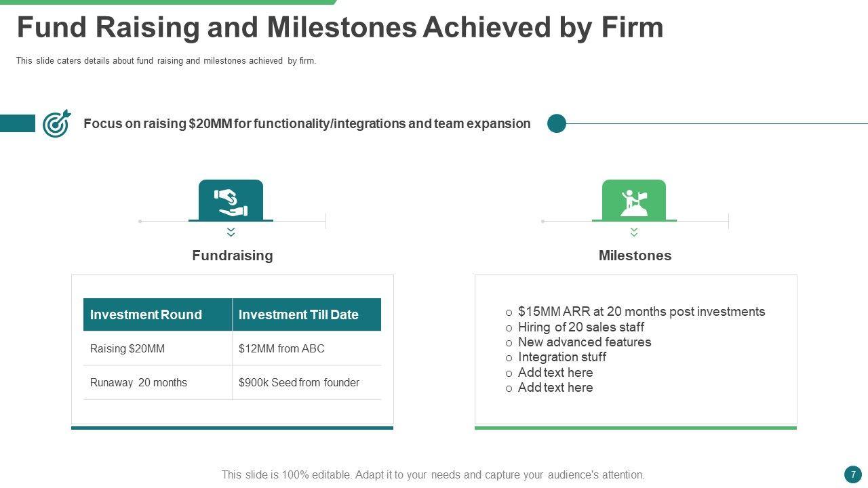
Task: Select the slide title text
Action: pos(340,28)
